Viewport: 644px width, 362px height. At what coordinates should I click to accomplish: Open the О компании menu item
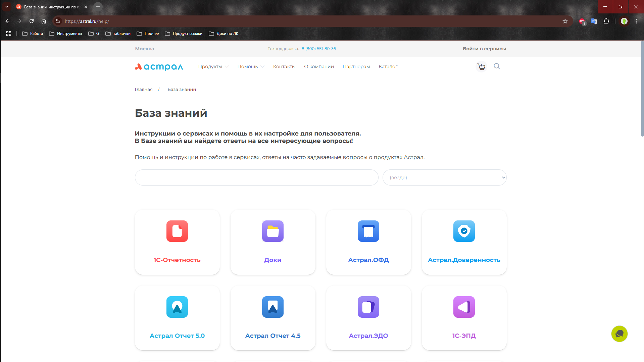click(319, 66)
